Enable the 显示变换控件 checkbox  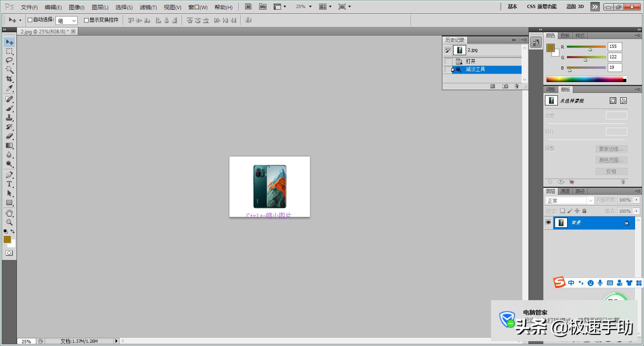coord(86,20)
